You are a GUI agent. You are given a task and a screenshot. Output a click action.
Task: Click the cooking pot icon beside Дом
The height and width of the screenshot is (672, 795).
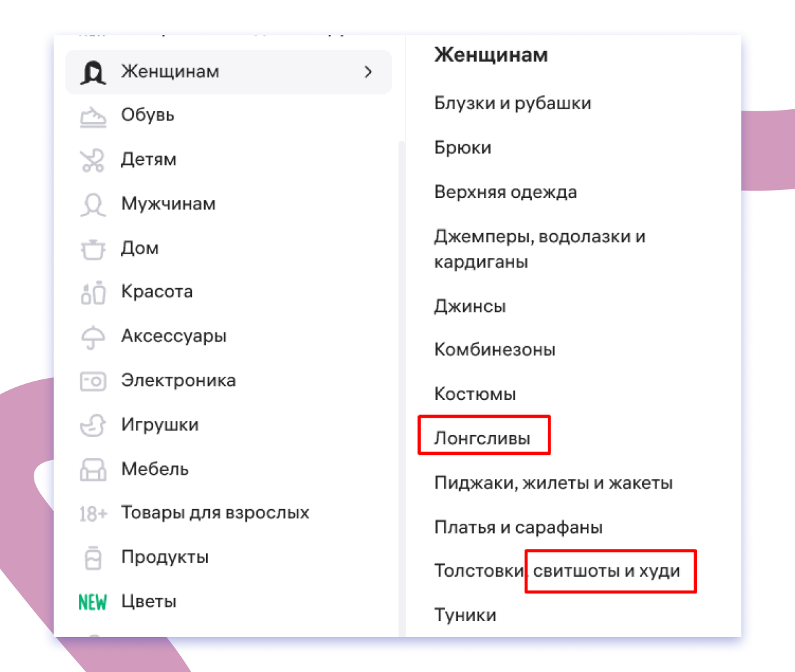[x=93, y=248]
